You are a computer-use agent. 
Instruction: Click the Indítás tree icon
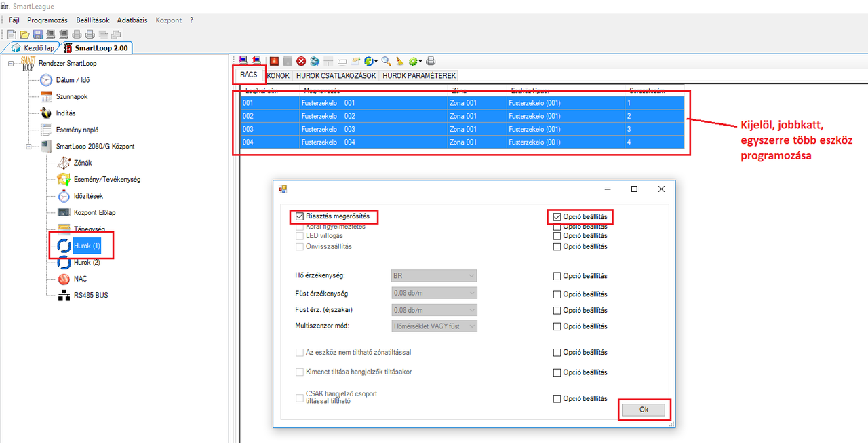click(x=46, y=113)
